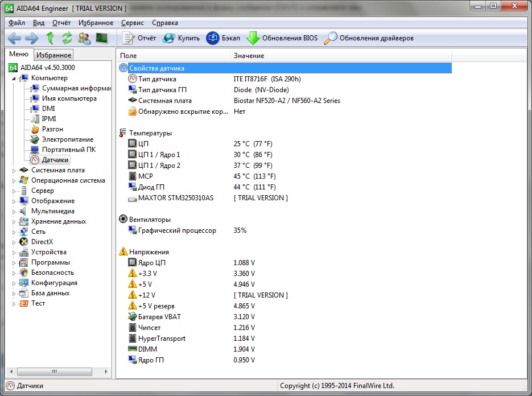Click the Устройства printer icon
The width and height of the screenshot is (532, 396).
(24, 252)
